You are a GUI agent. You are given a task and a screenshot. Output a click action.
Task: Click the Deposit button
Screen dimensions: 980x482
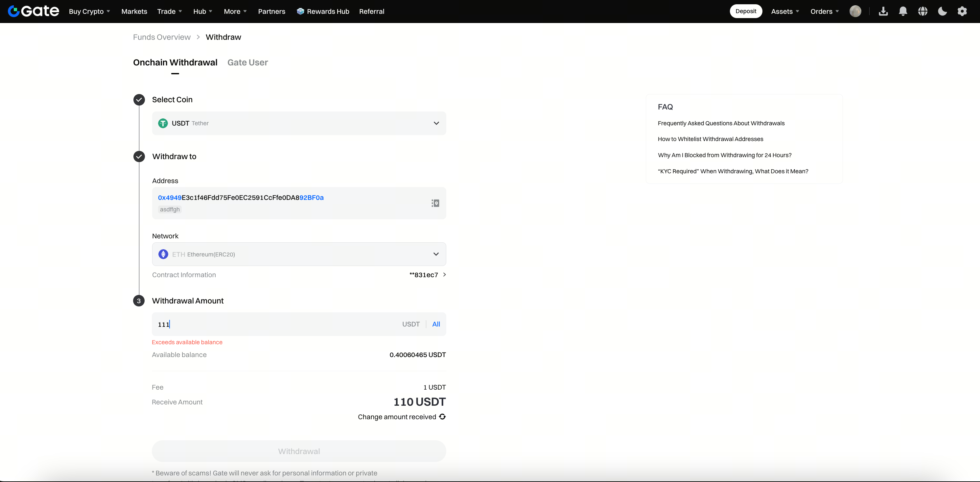click(x=746, y=11)
